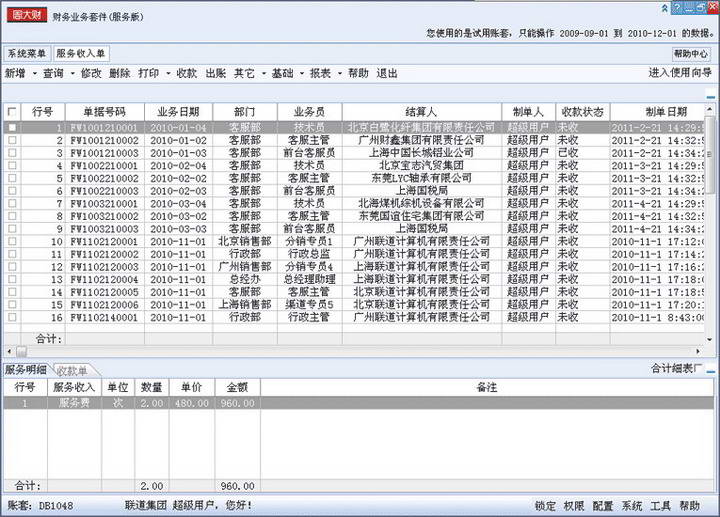Click the table's scroll left arrow

[10, 351]
